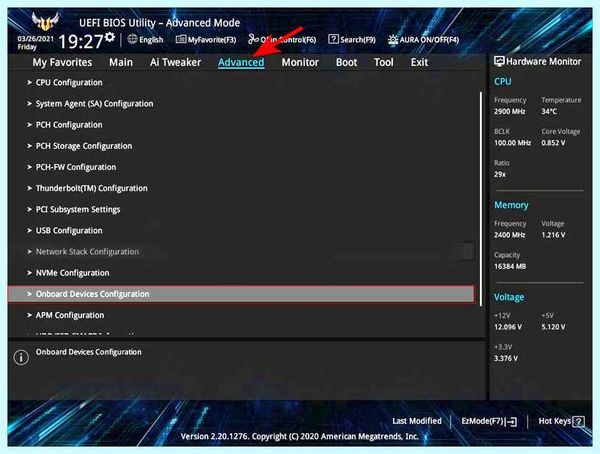Click the Hot Keys question mark icon
600x454 pixels.
pos(579,421)
